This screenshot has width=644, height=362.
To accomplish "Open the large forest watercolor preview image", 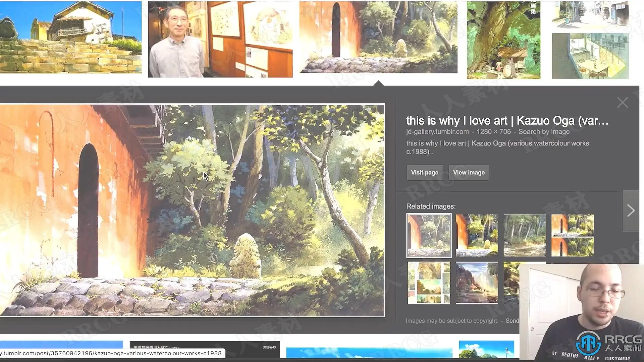I will click(x=192, y=210).
